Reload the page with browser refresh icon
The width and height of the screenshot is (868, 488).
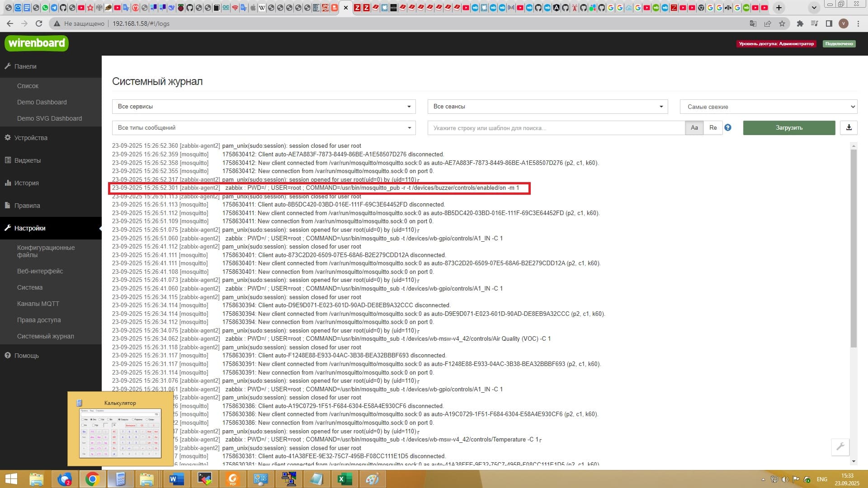tap(39, 23)
